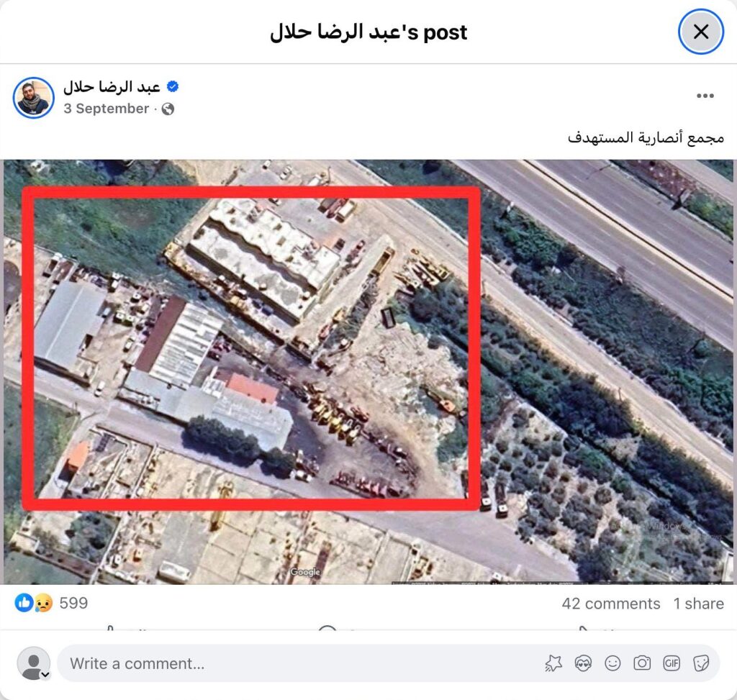The height and width of the screenshot is (700, 737).
Task: Attach a photo with camera icon
Action: pos(642,663)
